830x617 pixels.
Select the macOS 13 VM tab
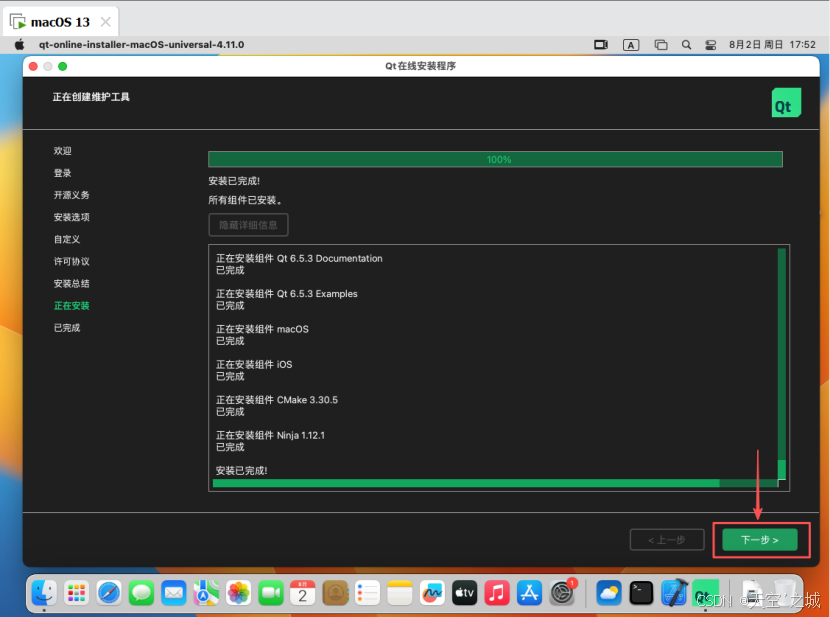pos(60,22)
